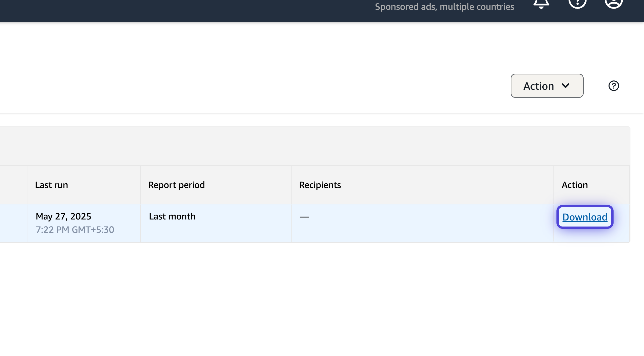Click Sponsored ads, multiple countries account label
The width and height of the screenshot is (644, 356).
tap(445, 7)
